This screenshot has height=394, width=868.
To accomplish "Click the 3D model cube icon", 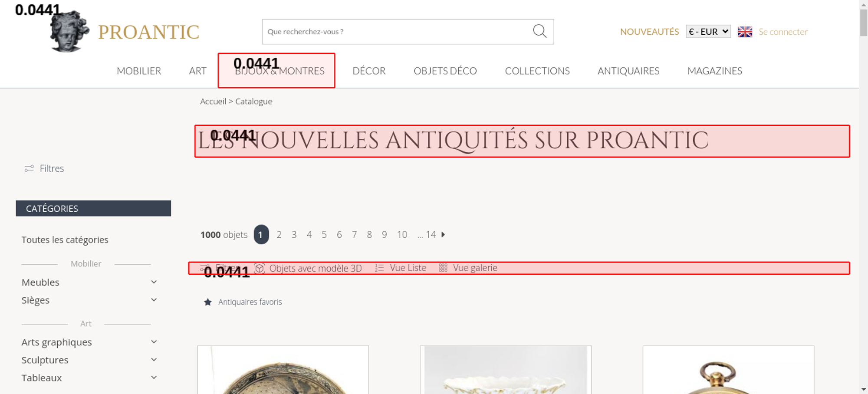I will click(259, 268).
